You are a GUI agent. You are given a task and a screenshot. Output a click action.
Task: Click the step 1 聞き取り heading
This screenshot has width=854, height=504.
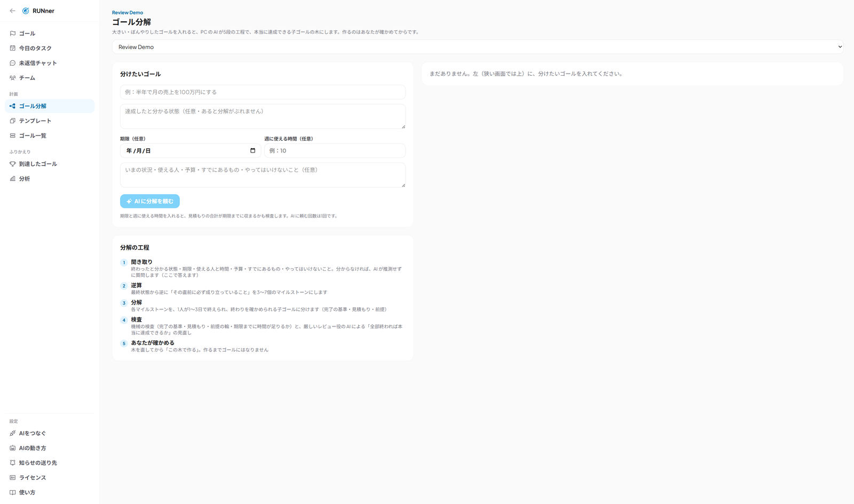[x=141, y=262]
